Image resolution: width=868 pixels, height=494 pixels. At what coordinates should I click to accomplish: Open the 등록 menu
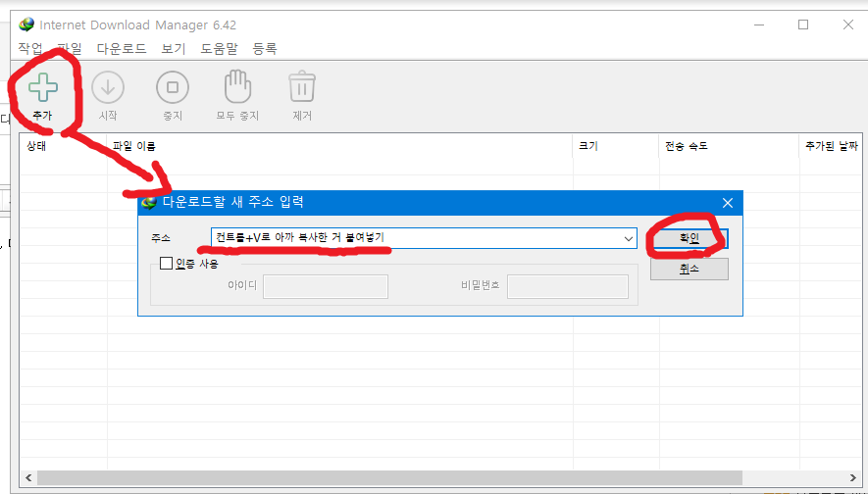[265, 49]
